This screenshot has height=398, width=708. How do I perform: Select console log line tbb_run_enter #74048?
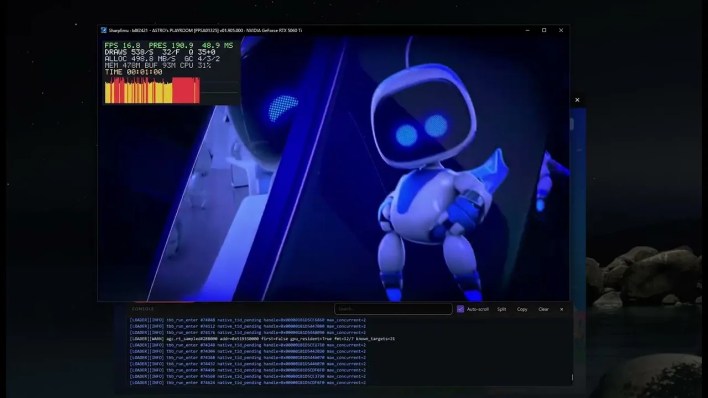point(247,320)
